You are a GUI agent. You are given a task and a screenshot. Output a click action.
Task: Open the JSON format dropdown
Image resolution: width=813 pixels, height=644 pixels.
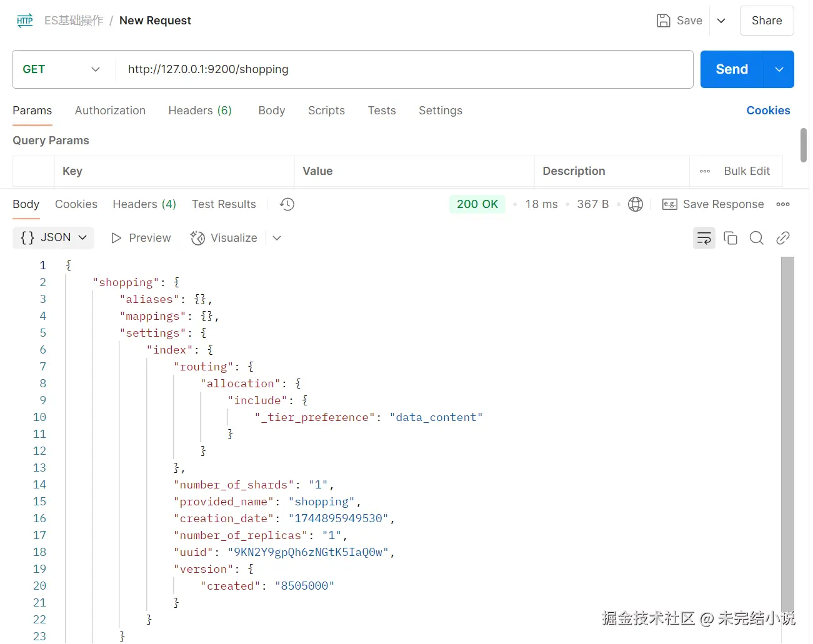click(53, 238)
